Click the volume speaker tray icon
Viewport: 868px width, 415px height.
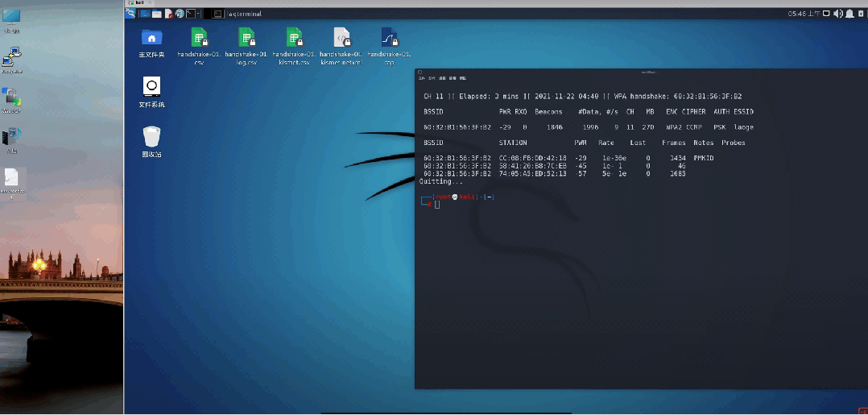(x=838, y=14)
